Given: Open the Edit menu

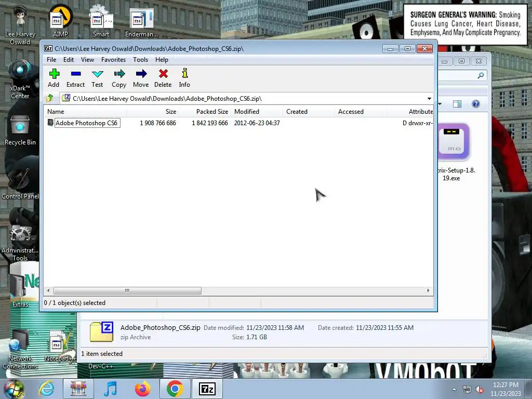Looking at the screenshot, I should (69, 60).
